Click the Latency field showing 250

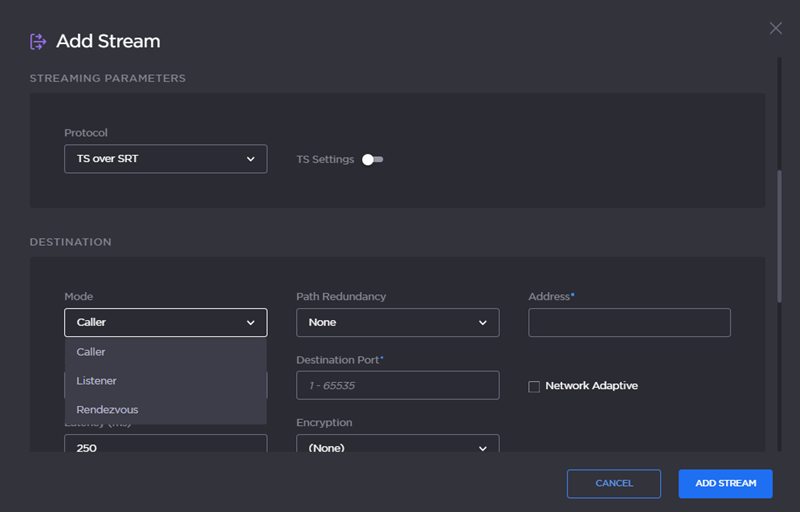[x=165, y=444]
